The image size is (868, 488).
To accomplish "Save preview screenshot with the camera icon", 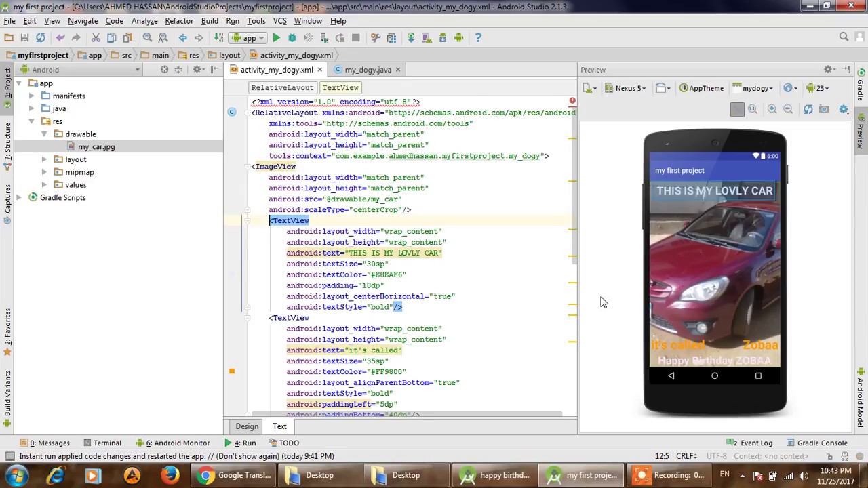I will (x=824, y=109).
